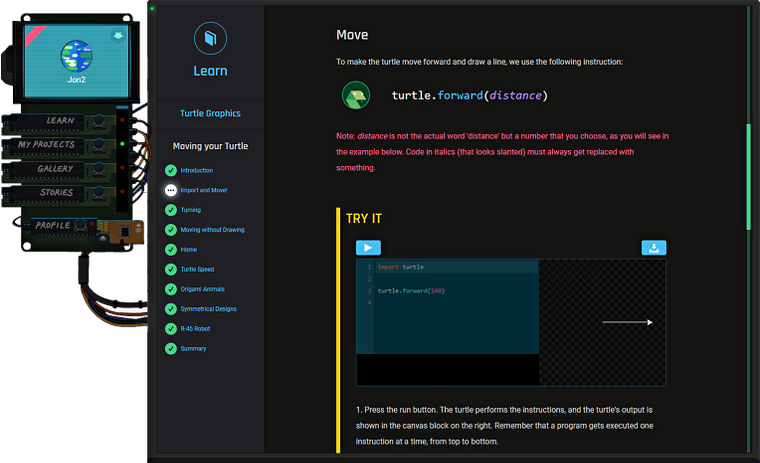Click the Move section heading
The width and height of the screenshot is (760, 463).
352,35
